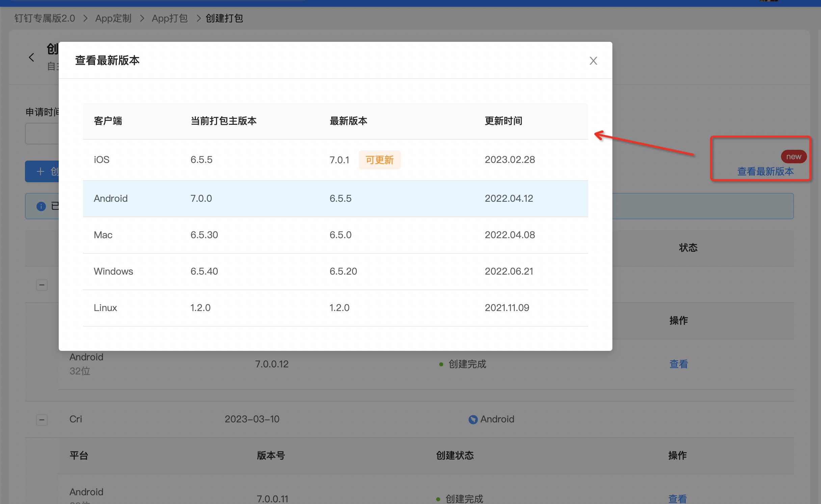The height and width of the screenshot is (504, 821).
Task: Click Windows current version 6.5.40
Action: [x=204, y=271]
